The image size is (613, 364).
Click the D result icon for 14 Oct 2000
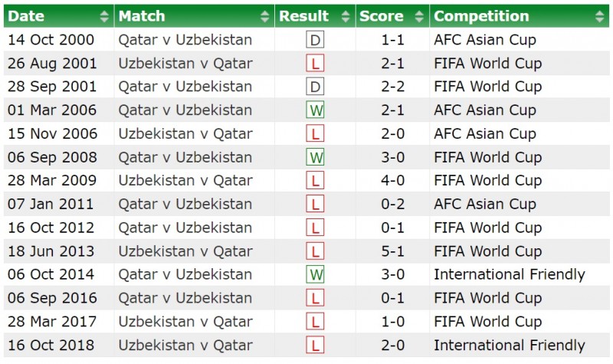tap(314, 40)
